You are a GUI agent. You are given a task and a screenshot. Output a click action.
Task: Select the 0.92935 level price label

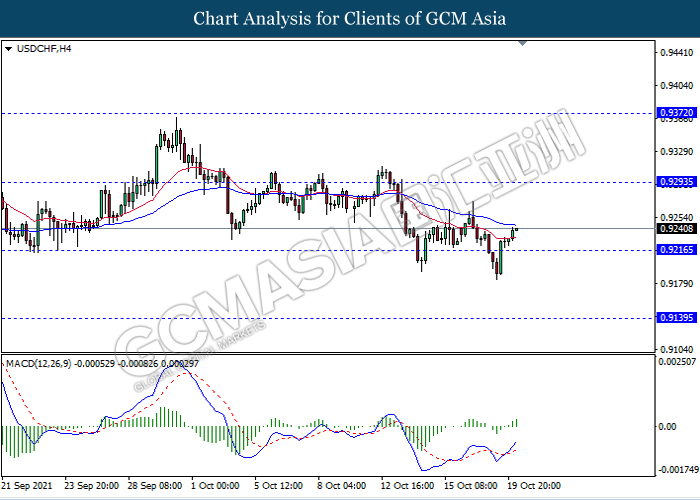click(677, 182)
